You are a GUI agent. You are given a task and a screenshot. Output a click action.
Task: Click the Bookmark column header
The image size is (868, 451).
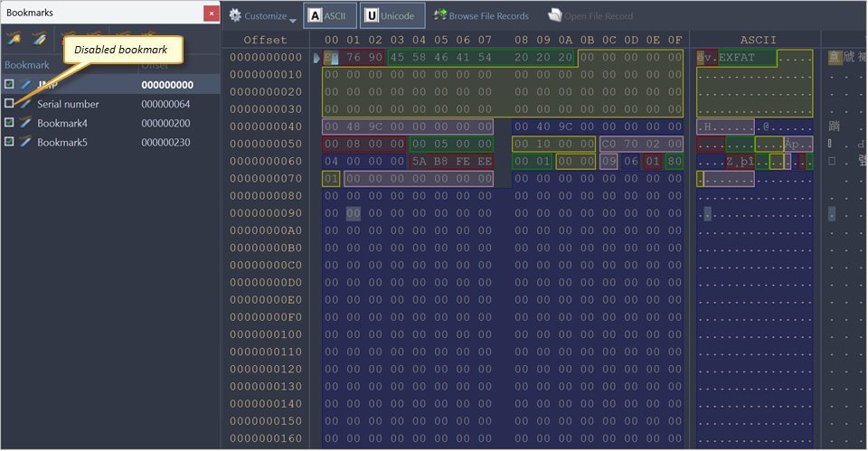tap(27, 65)
